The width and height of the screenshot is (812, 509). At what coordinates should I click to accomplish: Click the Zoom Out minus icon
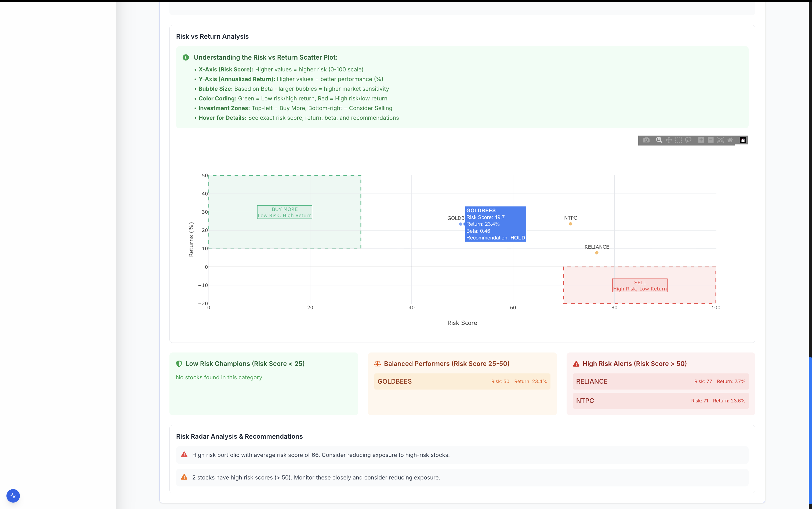[711, 140]
